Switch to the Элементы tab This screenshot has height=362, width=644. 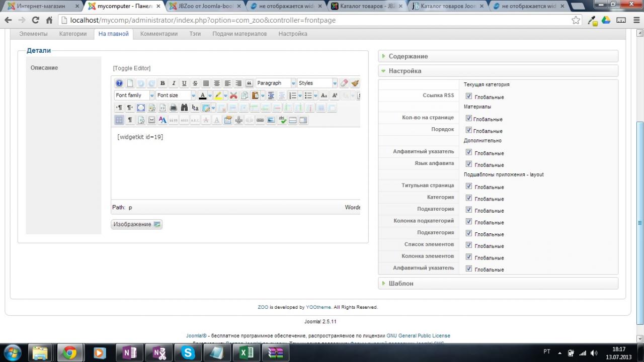(33, 34)
